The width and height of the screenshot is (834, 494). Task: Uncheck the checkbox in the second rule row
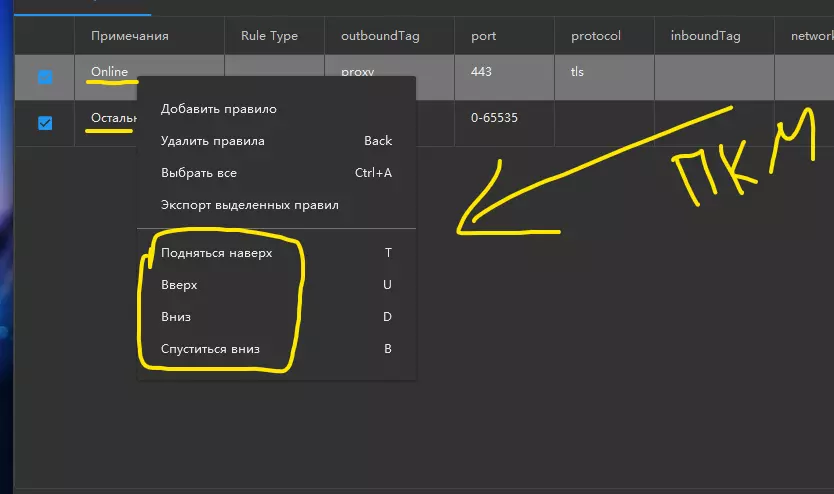click(45, 123)
